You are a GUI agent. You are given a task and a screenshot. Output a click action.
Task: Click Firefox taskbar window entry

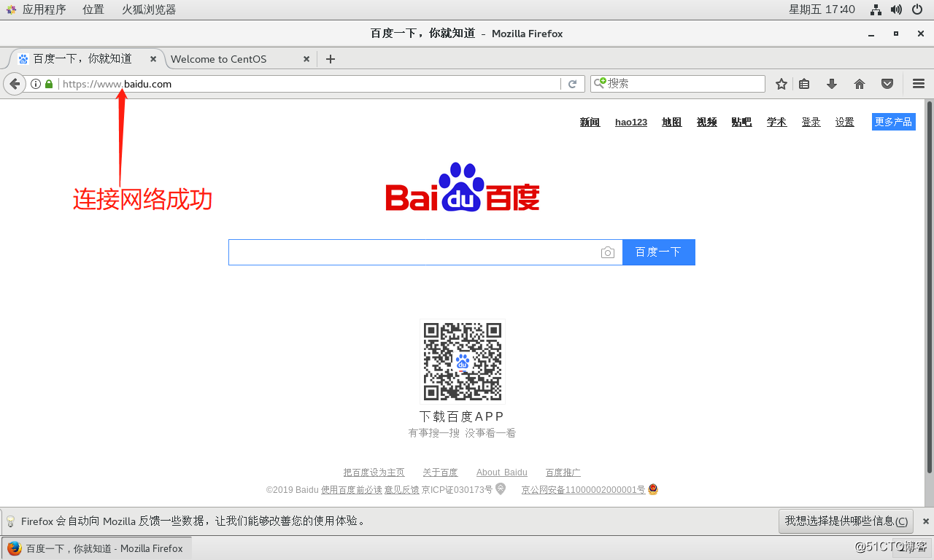96,548
